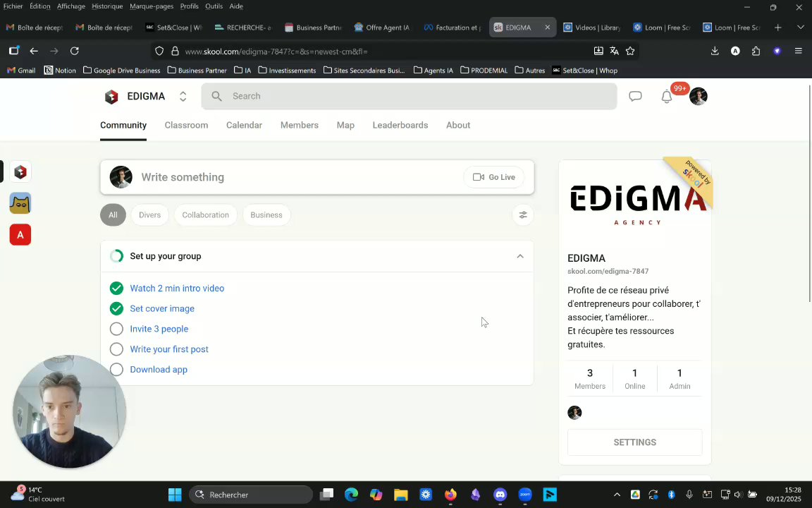Screen dimensions: 812x508
Task: Open Invite 3 people link
Action: coord(159,329)
